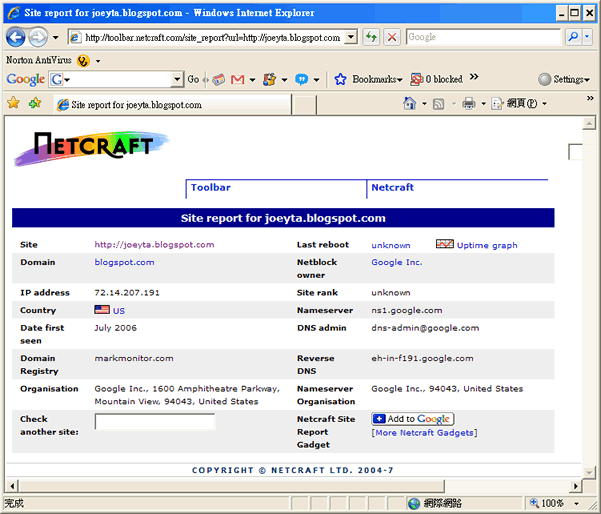Open the US country link
This screenshot has height=514, width=601.
(119, 311)
